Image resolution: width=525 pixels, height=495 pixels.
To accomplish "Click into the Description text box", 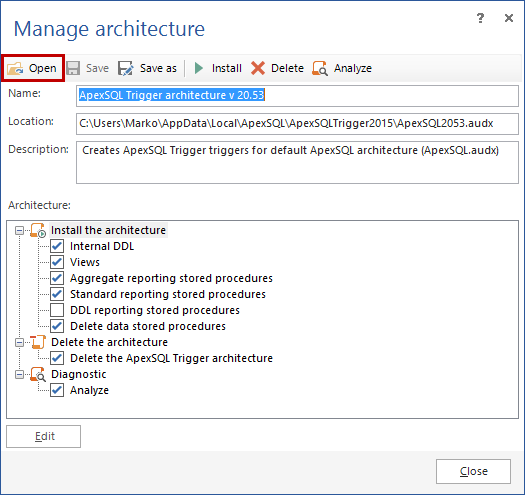I will point(297,162).
